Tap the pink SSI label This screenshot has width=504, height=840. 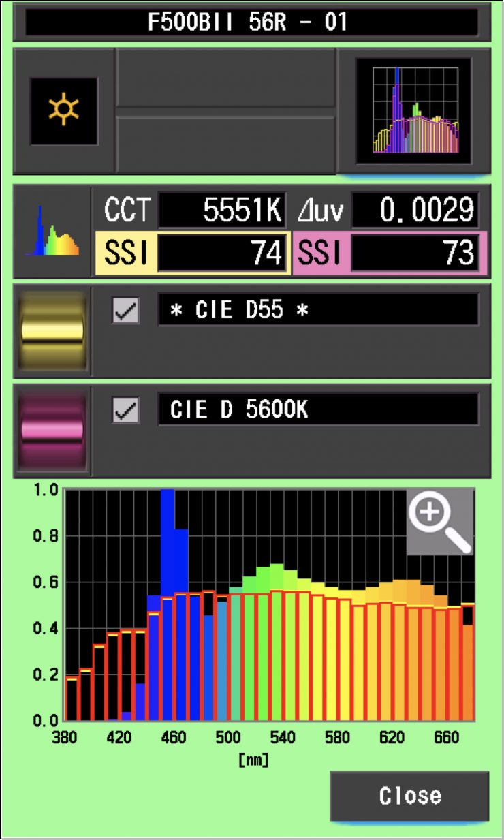320,253
